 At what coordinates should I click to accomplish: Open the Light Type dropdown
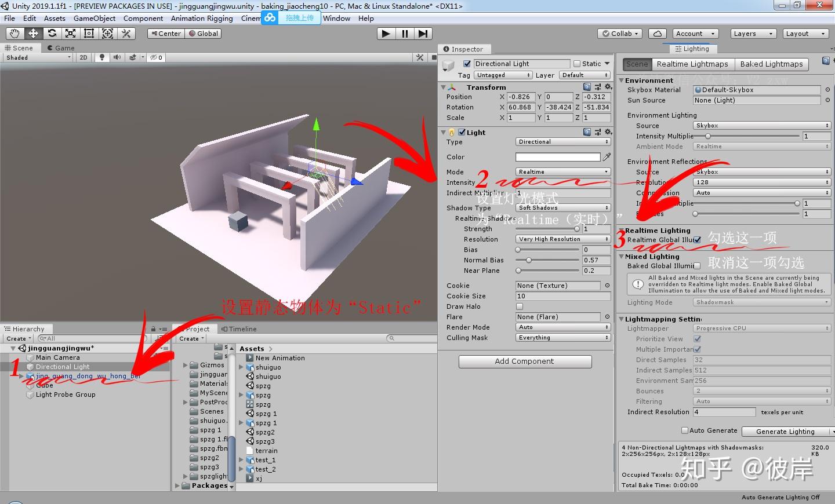(x=563, y=142)
